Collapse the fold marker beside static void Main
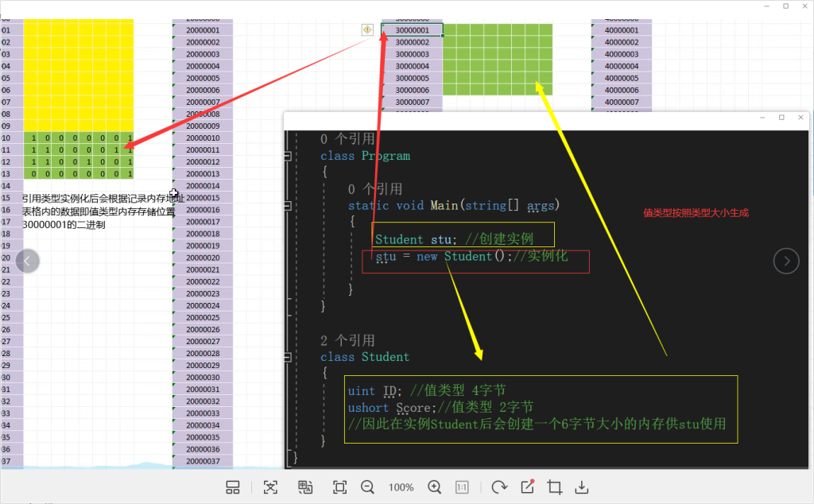Image resolution: width=814 pixels, height=504 pixels. pos(287,206)
